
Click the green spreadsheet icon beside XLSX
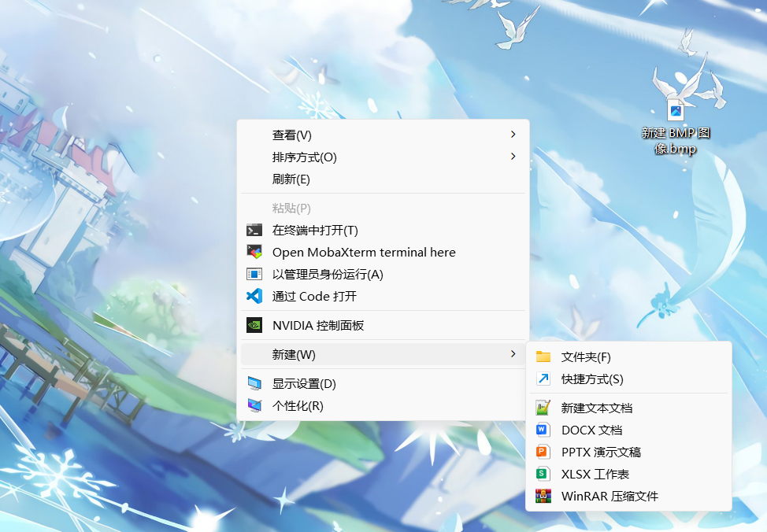coord(542,473)
